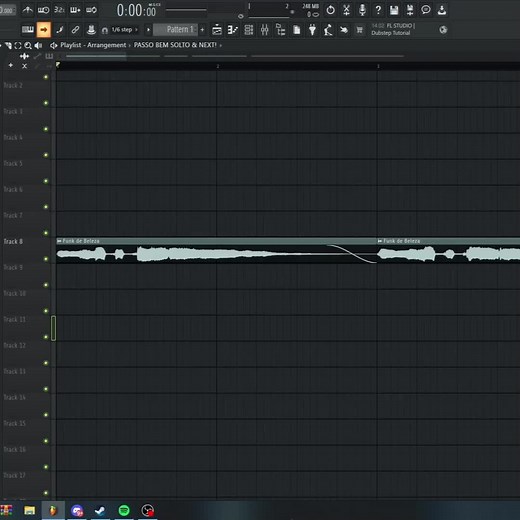Click the save project floppy icon
The width and height of the screenshot is (520, 520).
coord(394,10)
